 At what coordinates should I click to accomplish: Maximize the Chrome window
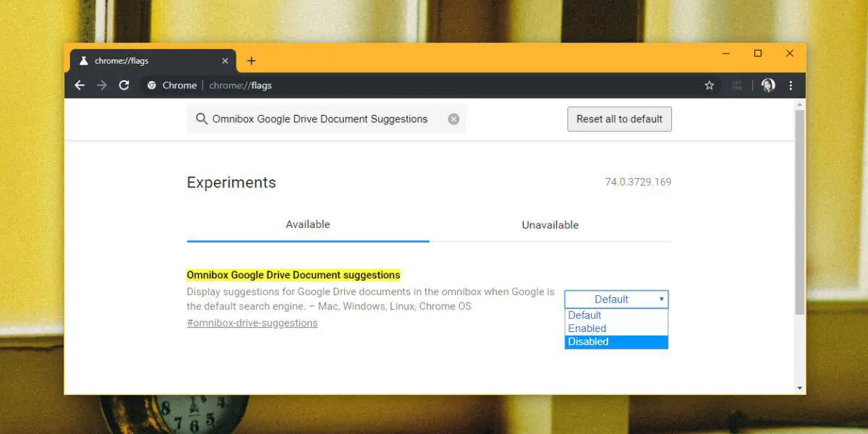click(x=758, y=53)
